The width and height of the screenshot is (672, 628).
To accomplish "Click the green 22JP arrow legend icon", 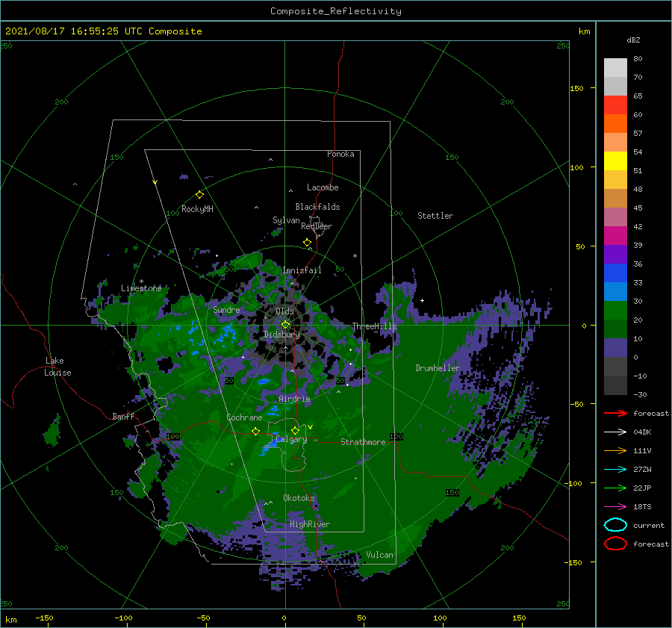I will 615,488.
